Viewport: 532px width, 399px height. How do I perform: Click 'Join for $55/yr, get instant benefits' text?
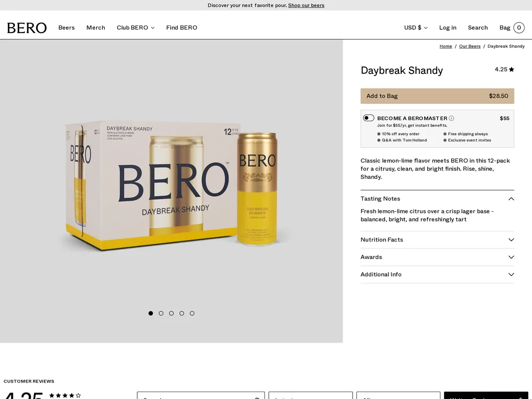[412, 125]
